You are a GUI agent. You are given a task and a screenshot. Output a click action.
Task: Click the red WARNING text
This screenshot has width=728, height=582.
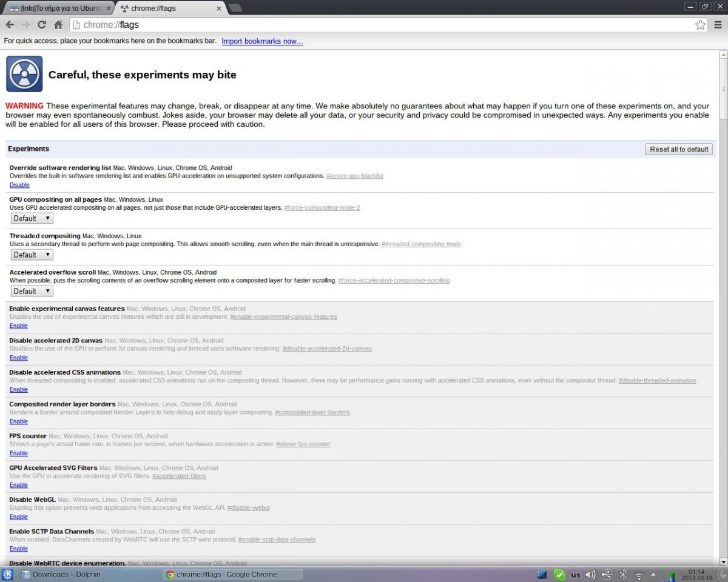pyautogui.click(x=24, y=106)
